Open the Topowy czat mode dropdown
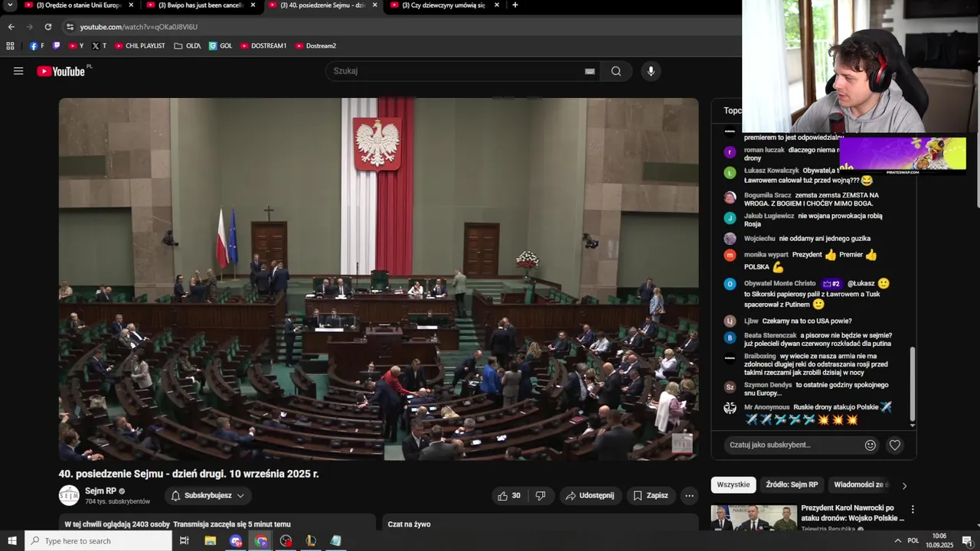Viewport: 980px width, 551px height. click(732, 111)
